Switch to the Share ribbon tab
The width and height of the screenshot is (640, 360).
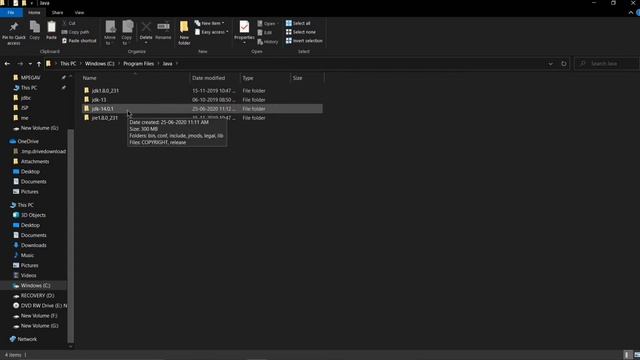point(58,13)
